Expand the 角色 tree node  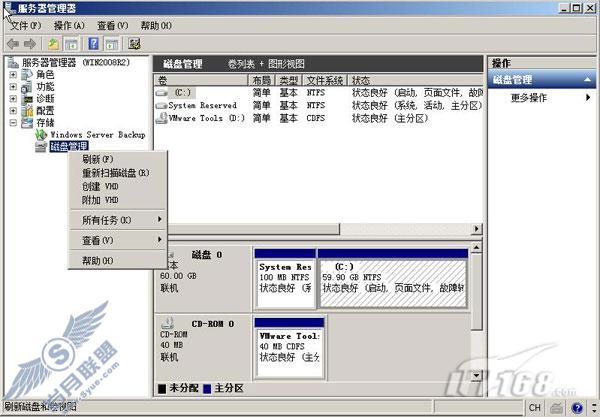point(13,75)
